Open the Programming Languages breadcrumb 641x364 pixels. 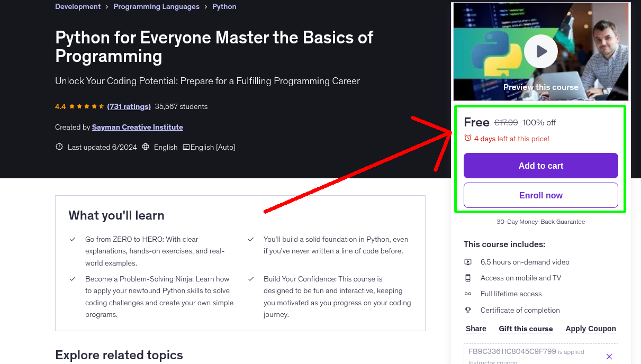(x=156, y=6)
